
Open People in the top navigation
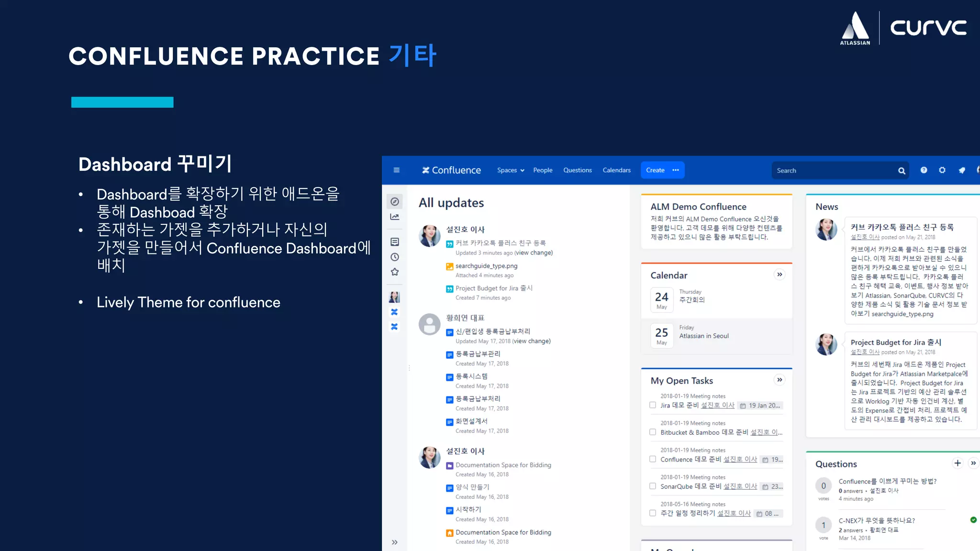[543, 170]
